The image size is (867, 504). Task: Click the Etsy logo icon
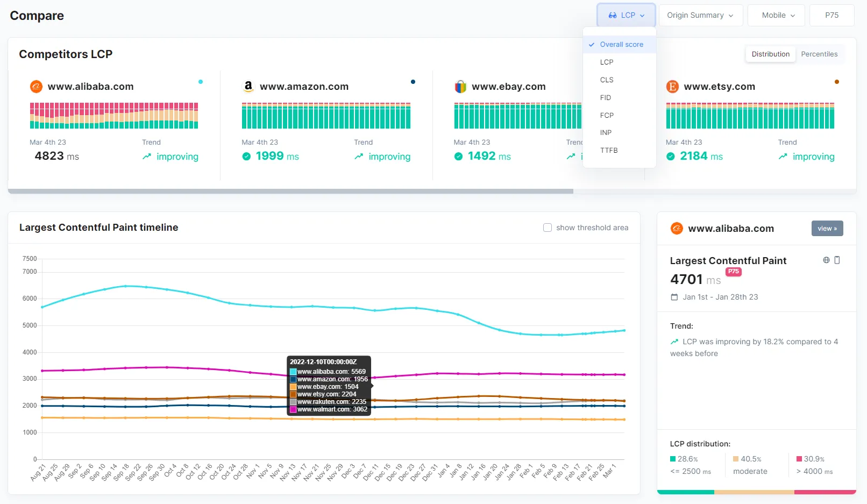click(672, 87)
